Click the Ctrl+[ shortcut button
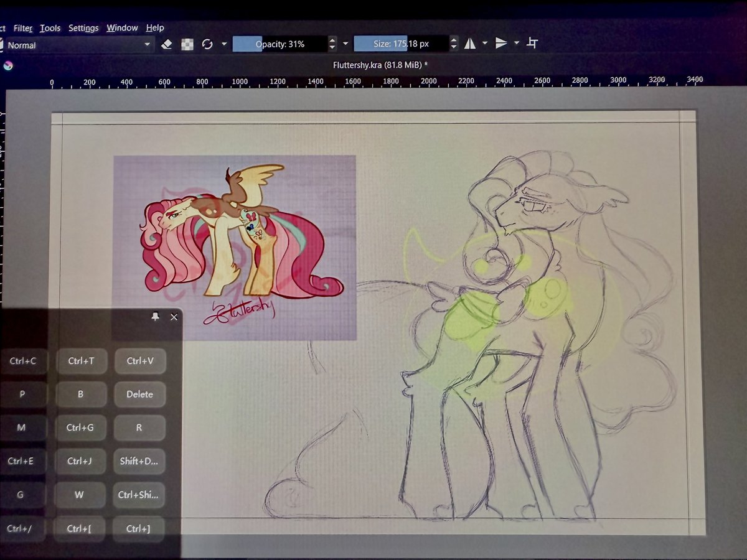The image size is (747, 560). pyautogui.click(x=79, y=529)
